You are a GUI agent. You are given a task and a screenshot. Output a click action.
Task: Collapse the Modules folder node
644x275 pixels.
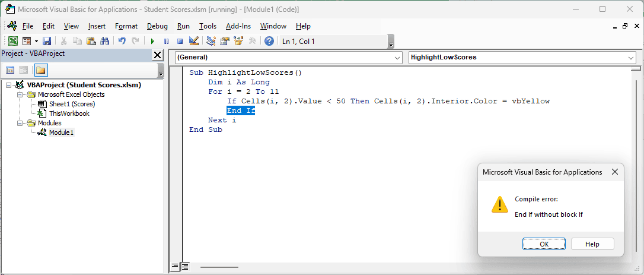click(x=20, y=123)
